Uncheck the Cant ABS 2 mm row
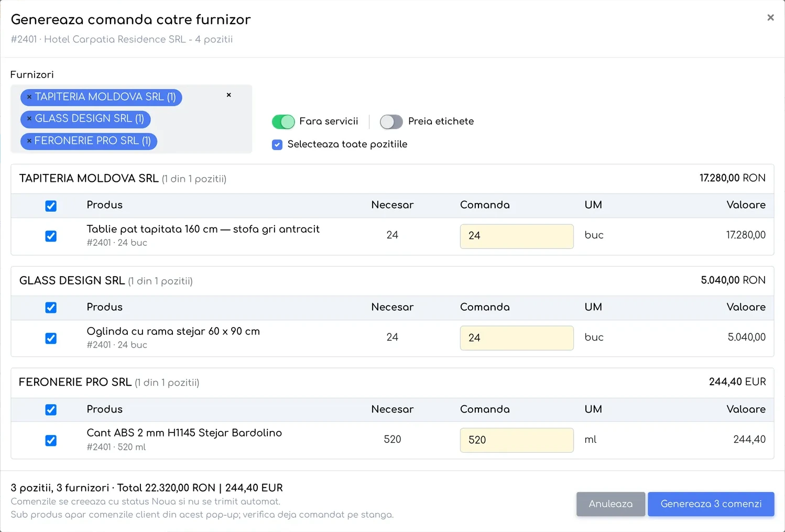This screenshot has width=785, height=532. tap(51, 441)
